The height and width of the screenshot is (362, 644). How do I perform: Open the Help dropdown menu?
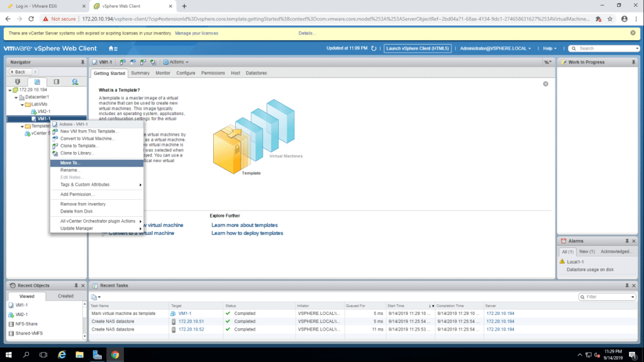pyautogui.click(x=550, y=48)
